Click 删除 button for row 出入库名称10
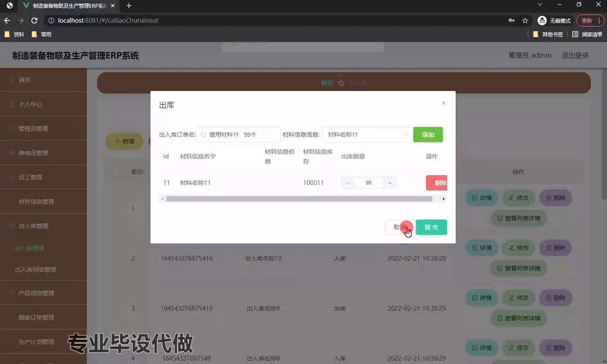Screen dimensions: 607x364 tap(556, 248)
